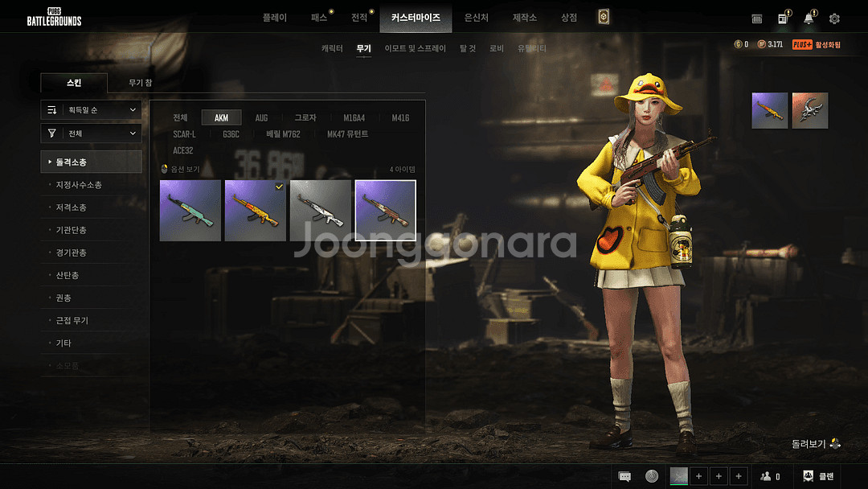Open the 제작소 menu
The image size is (868, 489).
click(x=525, y=18)
